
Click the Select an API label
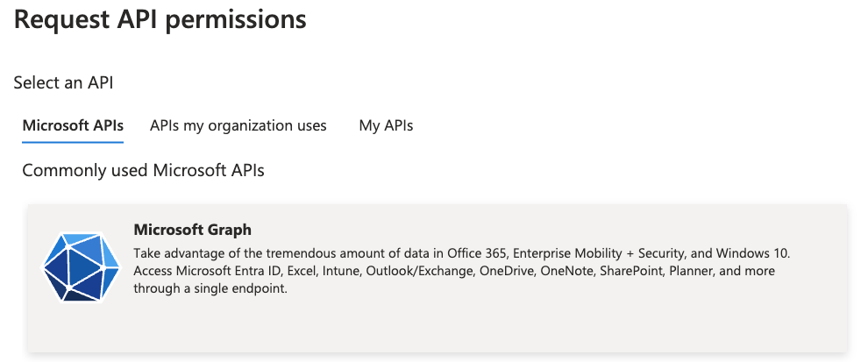64,82
